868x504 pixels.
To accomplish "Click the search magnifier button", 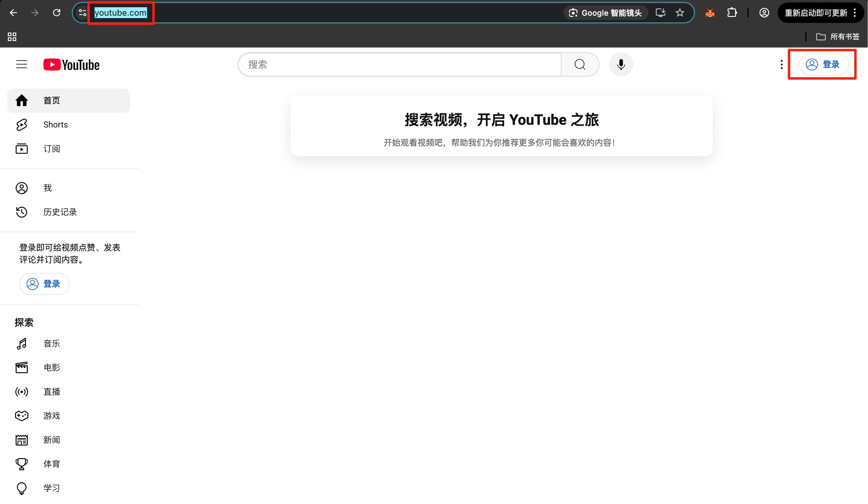I will point(580,65).
